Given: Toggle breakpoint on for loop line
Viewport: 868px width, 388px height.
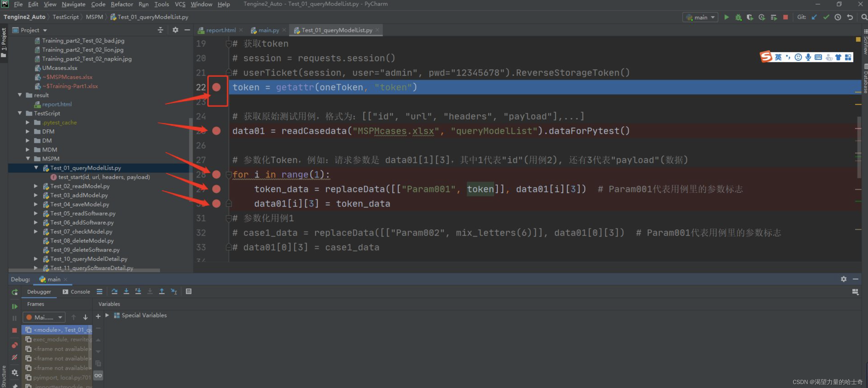Looking at the screenshot, I should [216, 174].
